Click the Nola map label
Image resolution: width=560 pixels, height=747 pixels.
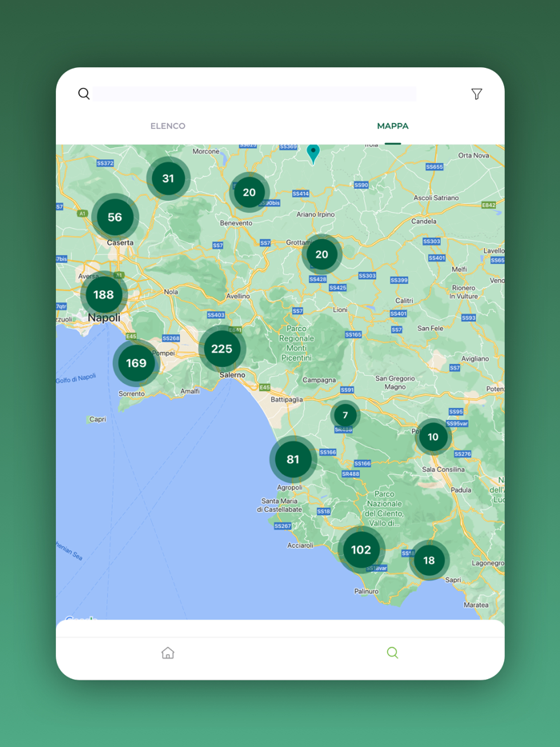tap(170, 292)
